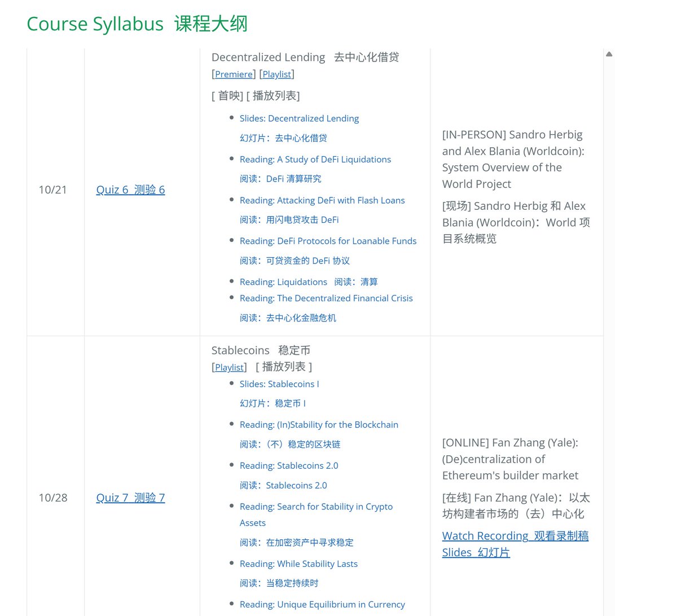This screenshot has height=616, width=677.
Task: Open the Premiere link under Decentralized Lending
Action: point(234,74)
